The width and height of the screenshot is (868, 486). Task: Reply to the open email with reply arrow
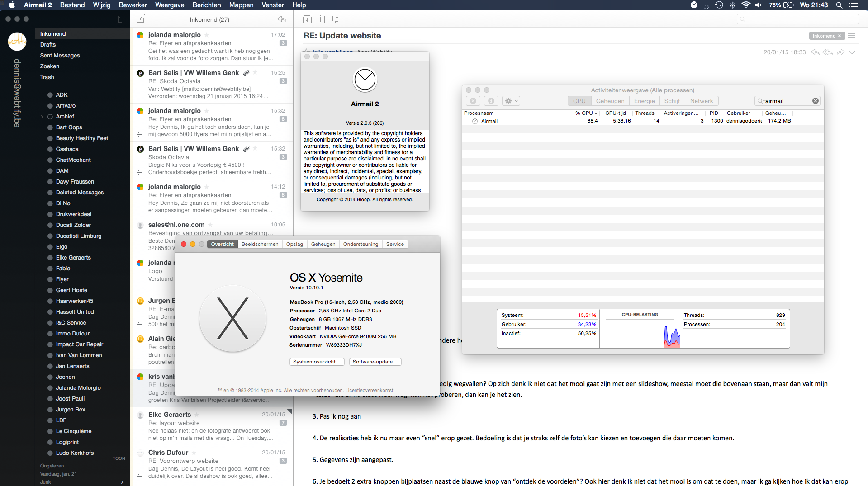pos(815,52)
